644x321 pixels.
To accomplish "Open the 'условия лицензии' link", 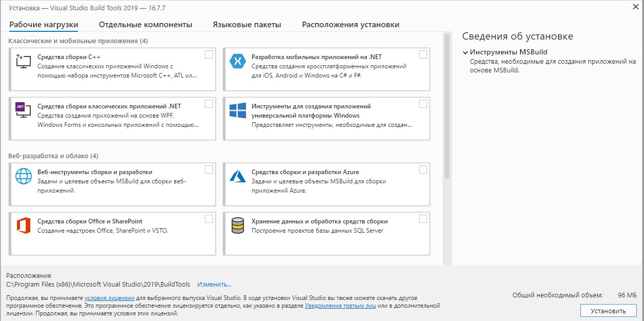I will tap(109, 298).
